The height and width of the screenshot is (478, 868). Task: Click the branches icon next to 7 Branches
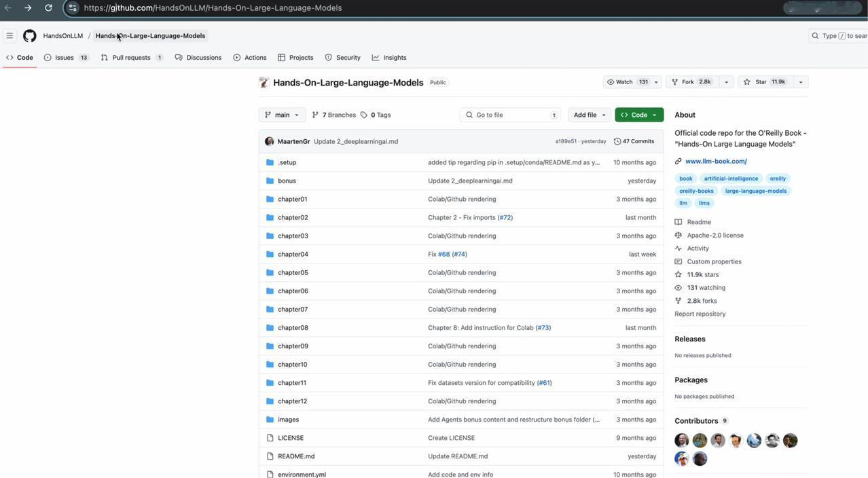(315, 115)
